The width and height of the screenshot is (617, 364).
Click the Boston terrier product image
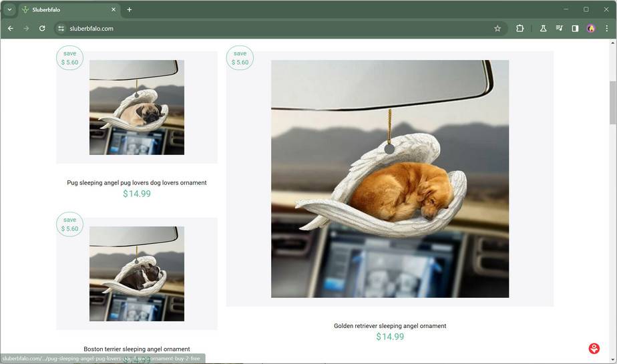click(136, 273)
